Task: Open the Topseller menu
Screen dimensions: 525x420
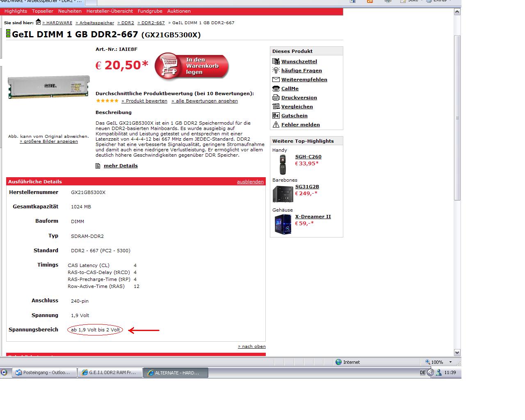Action: pyautogui.click(x=43, y=11)
